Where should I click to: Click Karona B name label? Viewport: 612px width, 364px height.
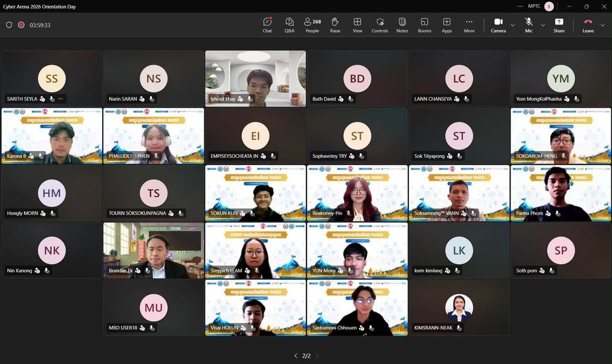pos(17,156)
